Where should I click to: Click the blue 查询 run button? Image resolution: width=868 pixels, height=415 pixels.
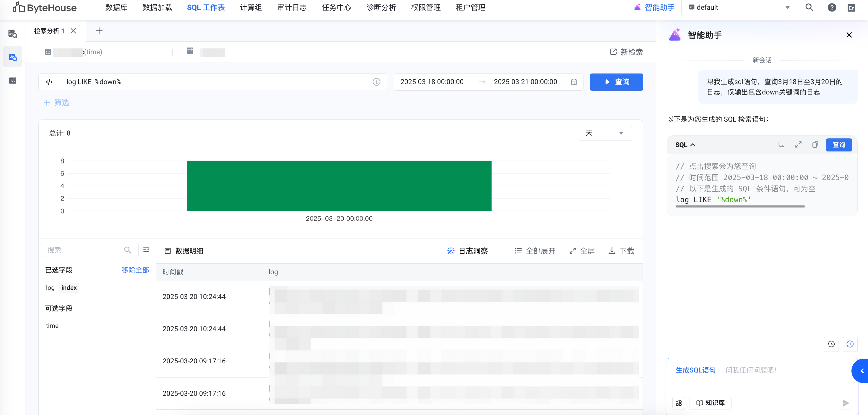tap(616, 82)
